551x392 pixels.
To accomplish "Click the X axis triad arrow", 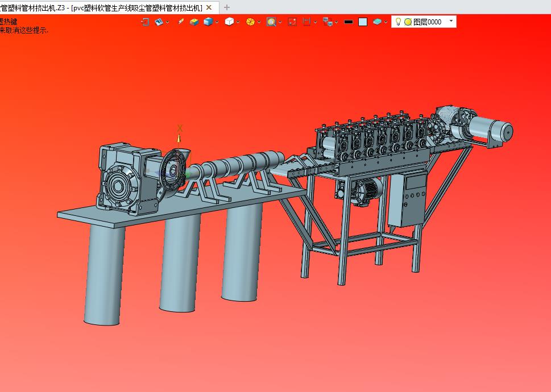I will click(179, 137).
